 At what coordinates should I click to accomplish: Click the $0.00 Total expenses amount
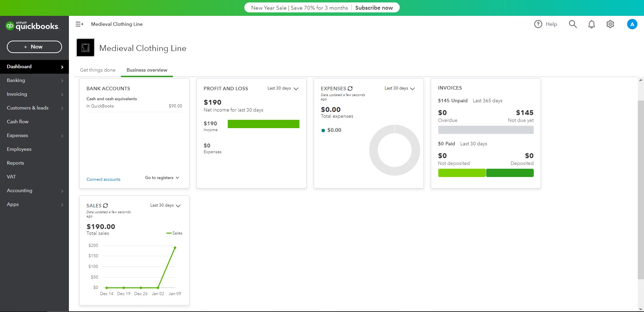point(331,110)
